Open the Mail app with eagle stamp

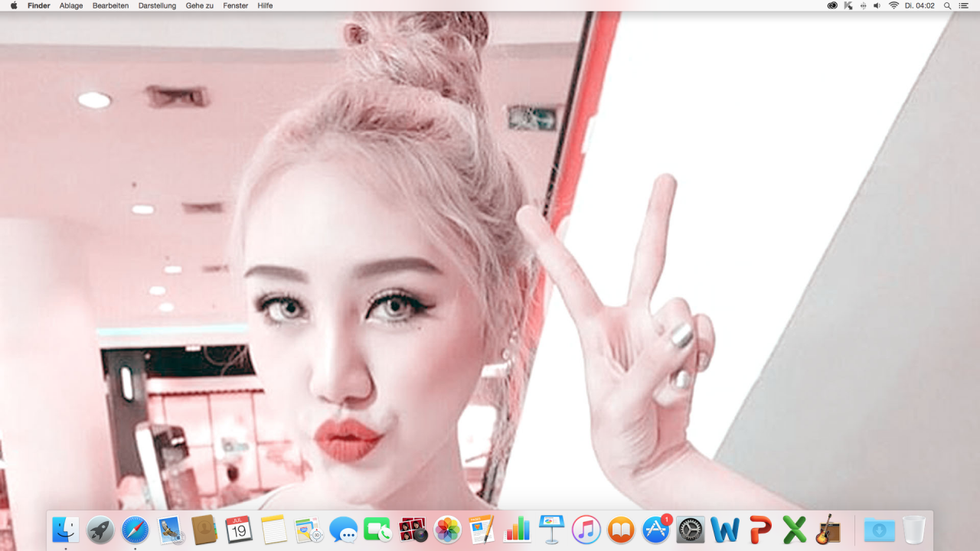170,530
